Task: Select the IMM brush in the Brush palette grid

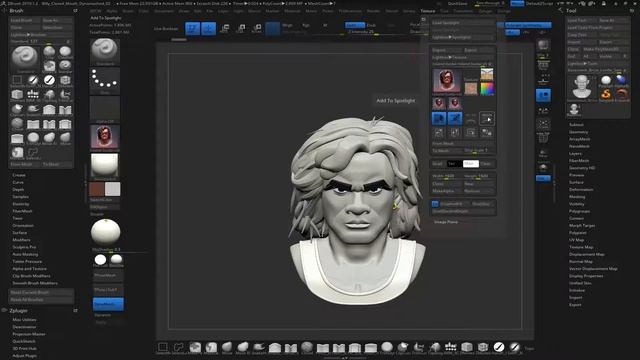Action: pos(33,95)
